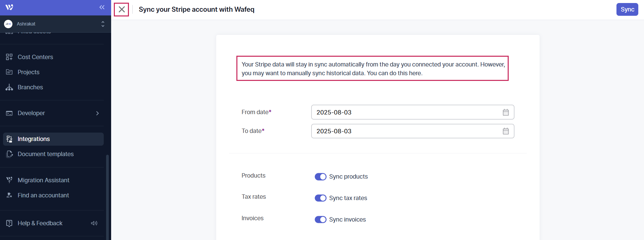Image resolution: width=644 pixels, height=240 pixels.
Task: Go to Projects in the sidebar
Action: click(29, 72)
